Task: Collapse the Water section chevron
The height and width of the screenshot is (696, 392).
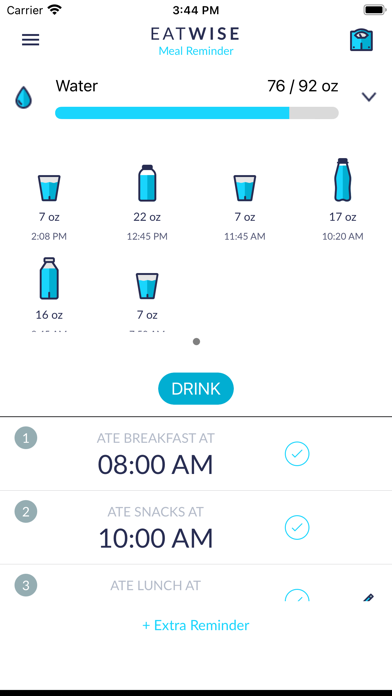Action: click(x=369, y=96)
